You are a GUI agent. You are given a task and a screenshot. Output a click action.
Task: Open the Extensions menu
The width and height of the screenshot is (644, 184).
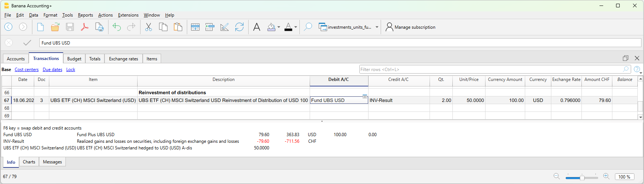click(128, 15)
